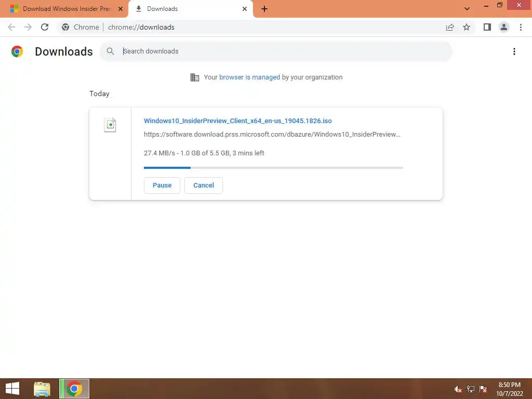Open a new tab with the plus button
The width and height of the screenshot is (532, 399).
click(264, 9)
